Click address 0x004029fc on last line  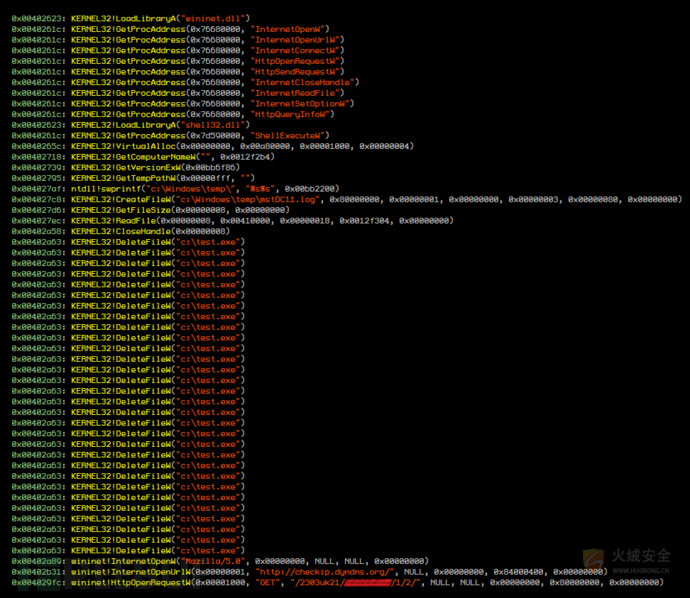(x=38, y=582)
